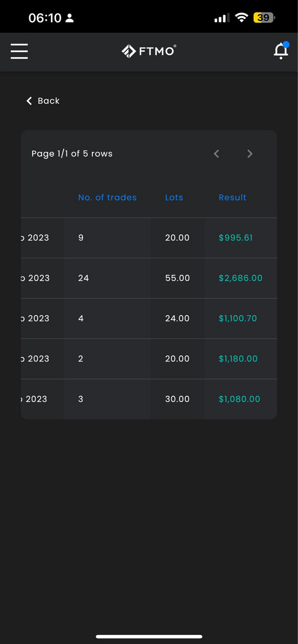
Task: Sort by No. of trades column
Action: (x=107, y=197)
